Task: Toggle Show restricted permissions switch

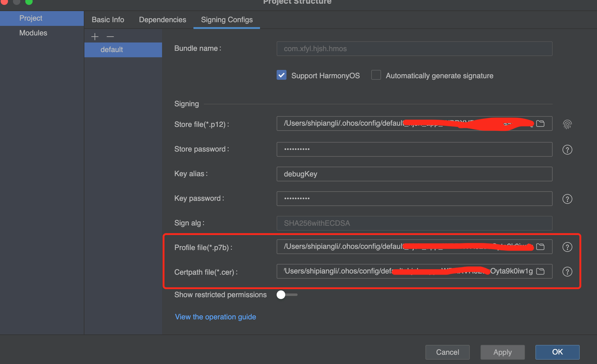Action: pyautogui.click(x=287, y=295)
